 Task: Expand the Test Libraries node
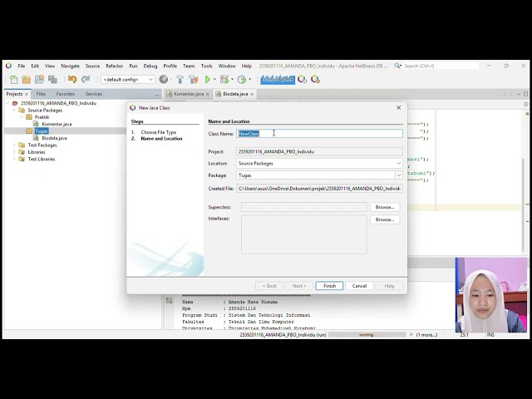[x=14, y=159]
